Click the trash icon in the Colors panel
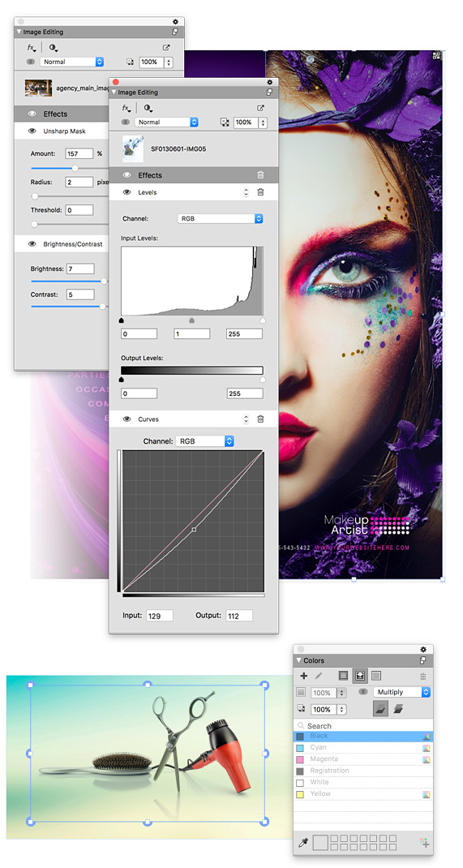463x868 pixels. point(423,676)
